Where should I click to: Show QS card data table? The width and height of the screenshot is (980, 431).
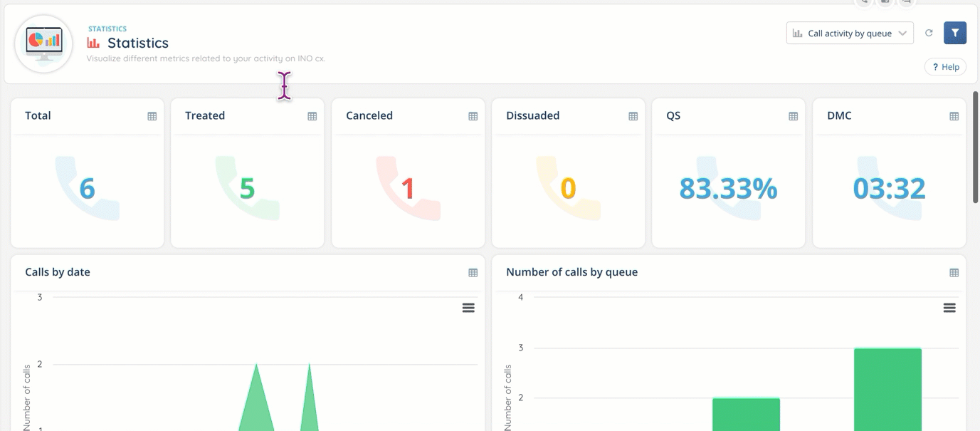click(793, 116)
